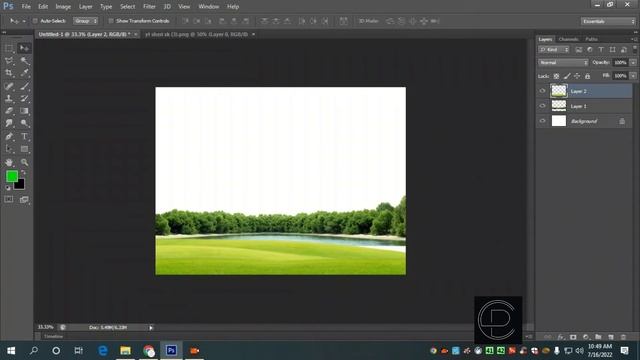Select the Clone Stamp tool
The width and height of the screenshot is (640, 360).
tap(9, 98)
